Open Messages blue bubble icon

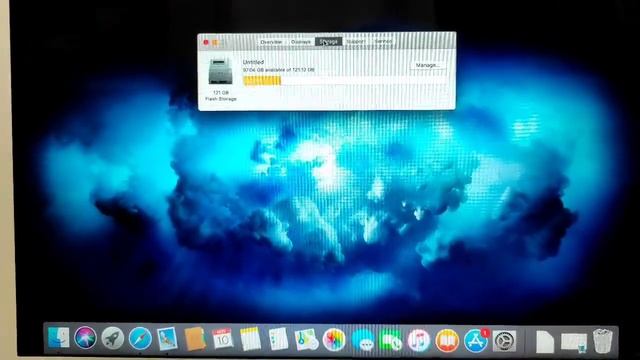coord(362,341)
